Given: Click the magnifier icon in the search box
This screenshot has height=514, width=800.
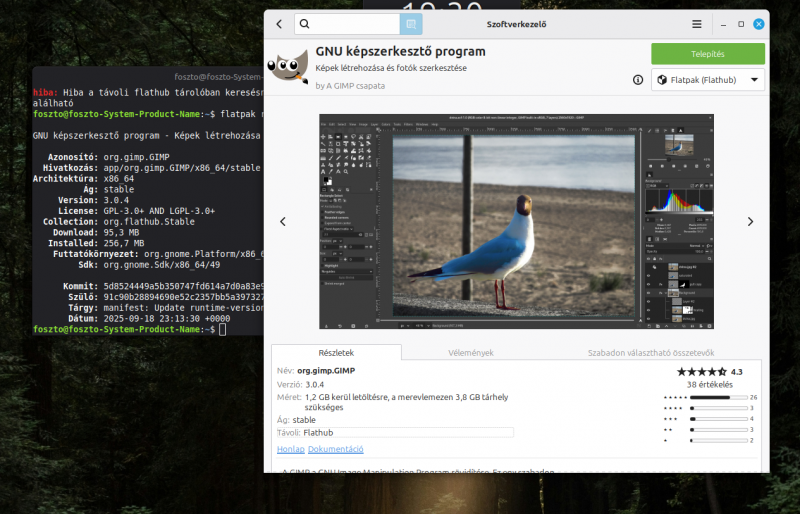Looking at the screenshot, I should pyautogui.click(x=305, y=24).
